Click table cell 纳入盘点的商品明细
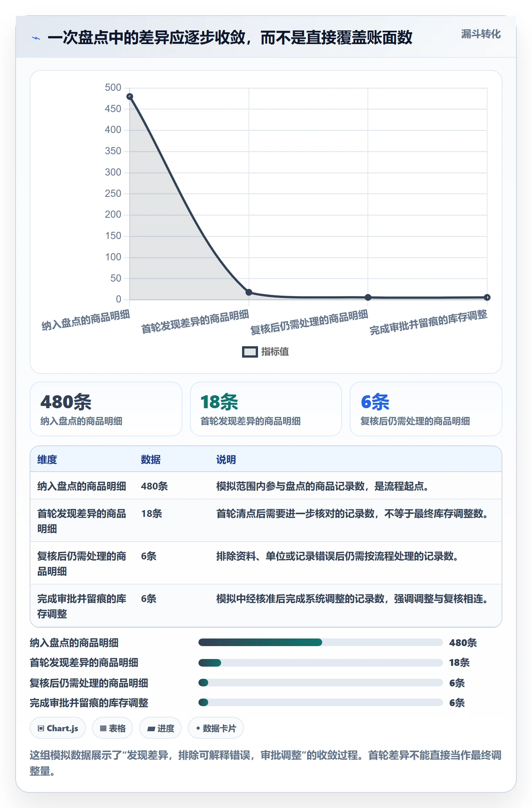This screenshot has height=808, width=532. click(x=82, y=486)
